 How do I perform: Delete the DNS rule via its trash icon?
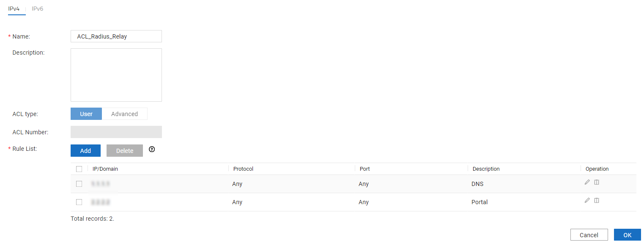[x=597, y=182]
